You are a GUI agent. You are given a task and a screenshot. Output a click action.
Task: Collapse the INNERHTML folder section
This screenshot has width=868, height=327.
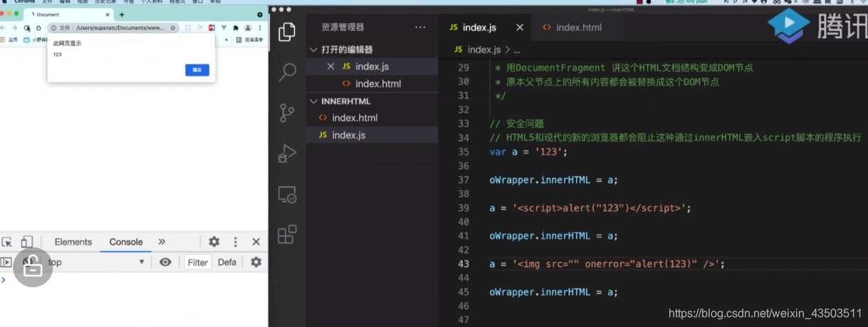point(346,101)
